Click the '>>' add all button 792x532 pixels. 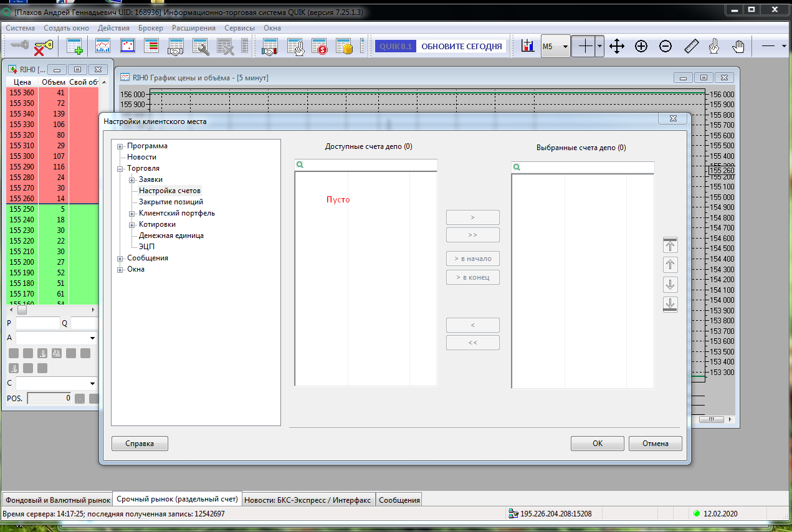click(473, 235)
